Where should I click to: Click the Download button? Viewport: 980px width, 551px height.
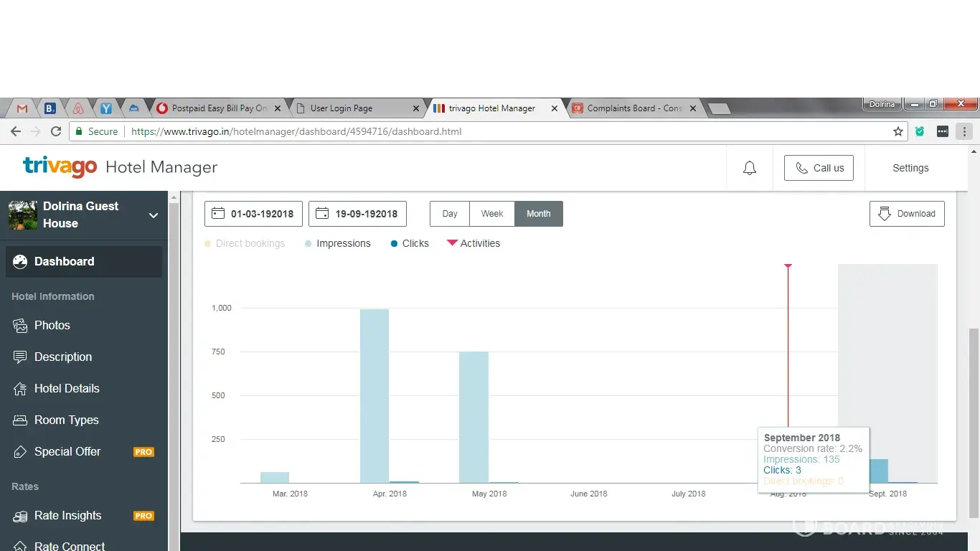tap(907, 214)
